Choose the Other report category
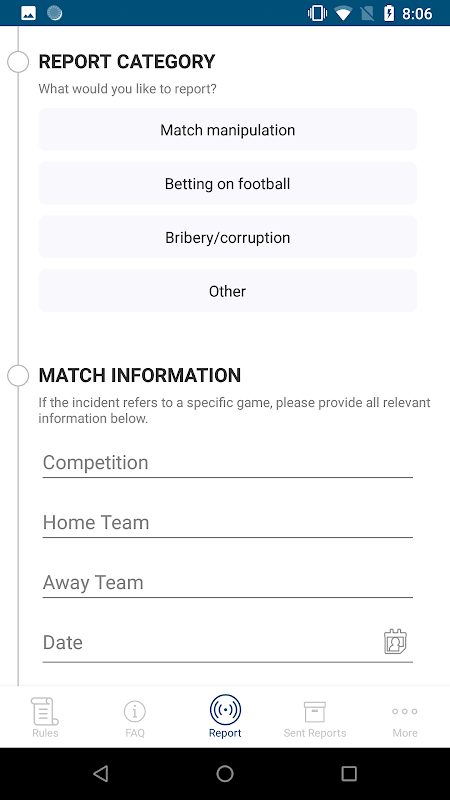The height and width of the screenshot is (800, 450). click(228, 291)
